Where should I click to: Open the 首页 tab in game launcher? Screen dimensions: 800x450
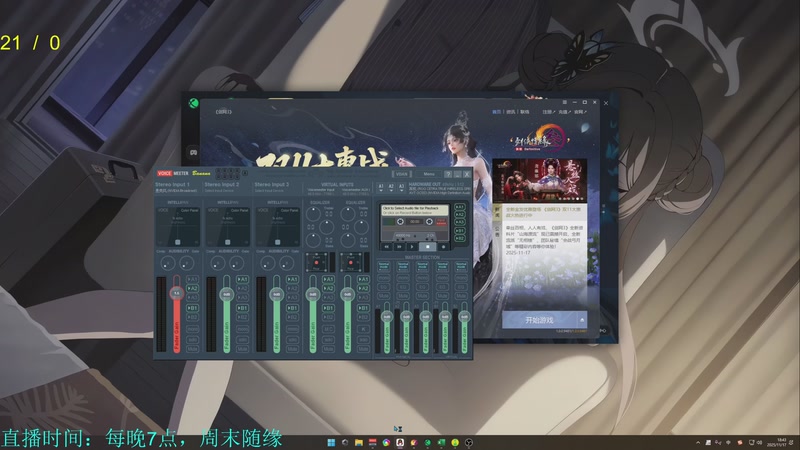tap(496, 112)
